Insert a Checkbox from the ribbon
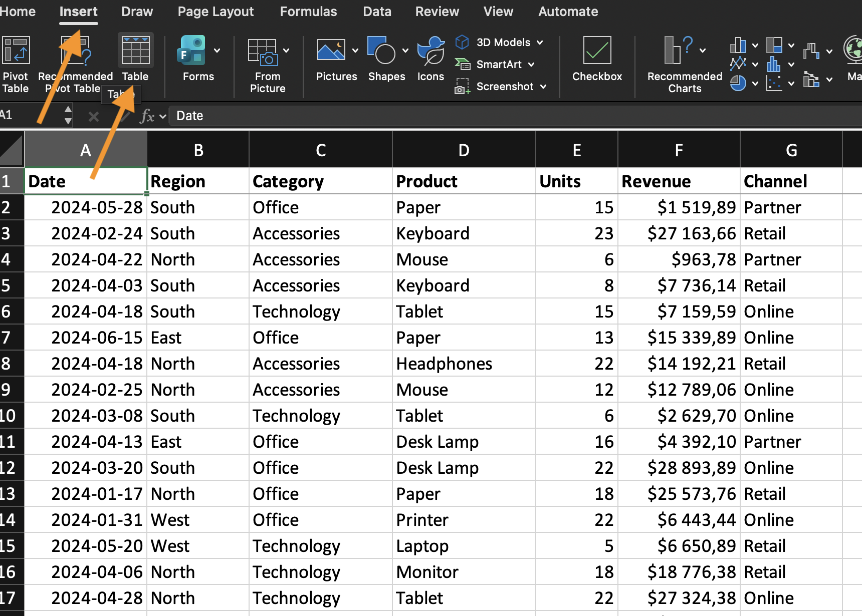Image resolution: width=862 pixels, height=616 pixels. coord(597,51)
